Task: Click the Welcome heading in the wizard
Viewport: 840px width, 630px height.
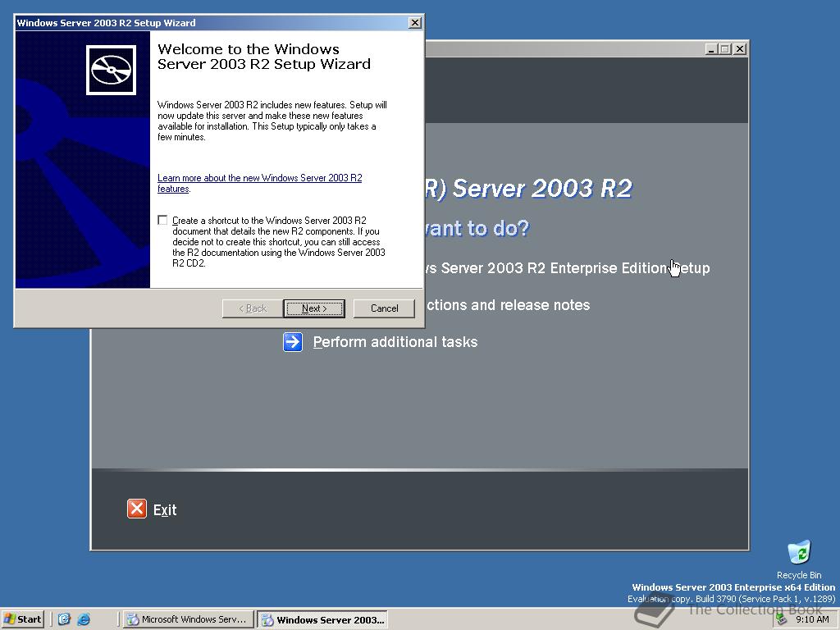Action: 264,57
